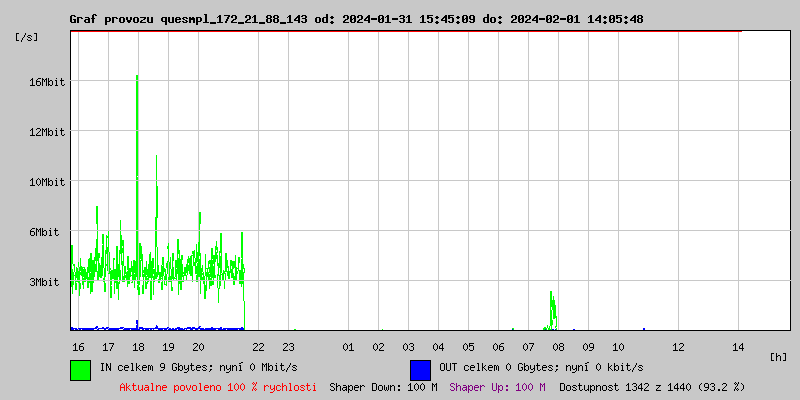Click the 10Mbit y-axis label
This screenshot has height=400, width=800.
point(45,182)
